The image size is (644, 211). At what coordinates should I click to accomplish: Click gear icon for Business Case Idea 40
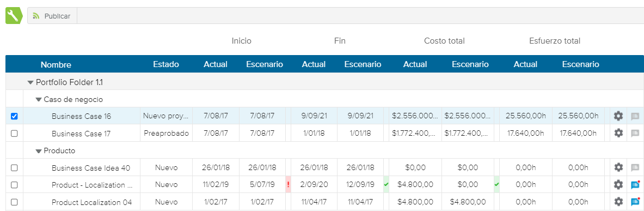coord(618,167)
